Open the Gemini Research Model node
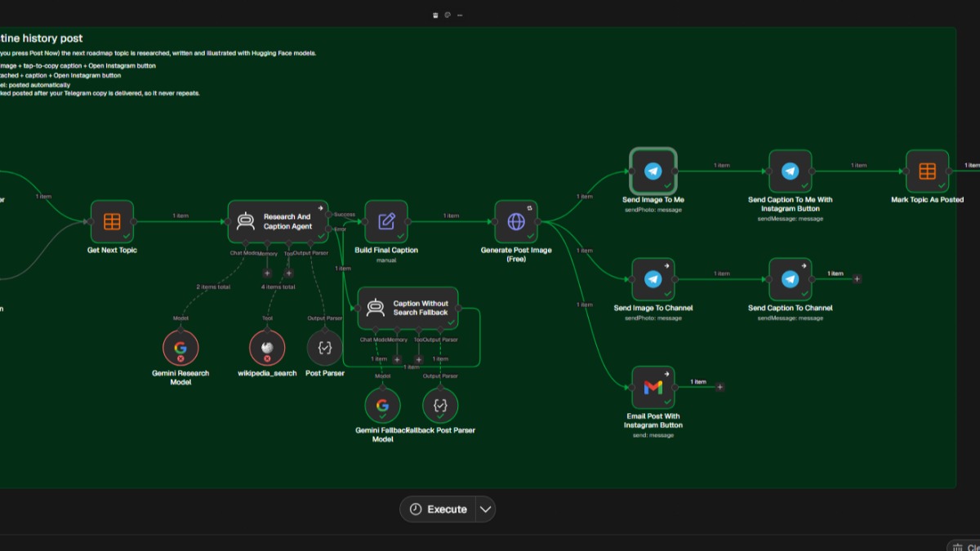 tap(180, 348)
